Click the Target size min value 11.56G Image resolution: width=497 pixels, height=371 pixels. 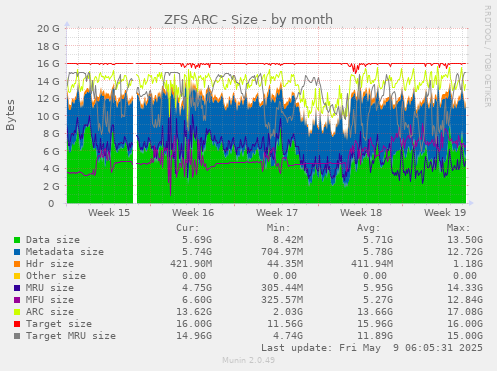coord(285,324)
